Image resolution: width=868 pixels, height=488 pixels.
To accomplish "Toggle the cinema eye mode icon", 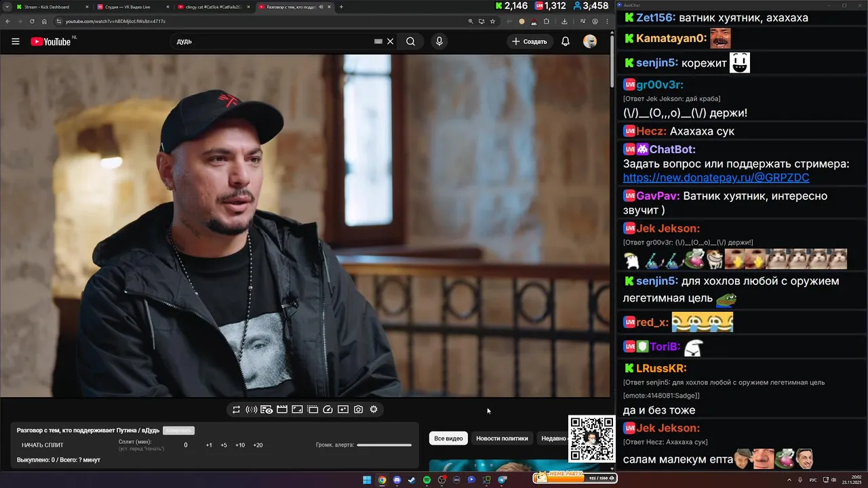I will pos(267,409).
